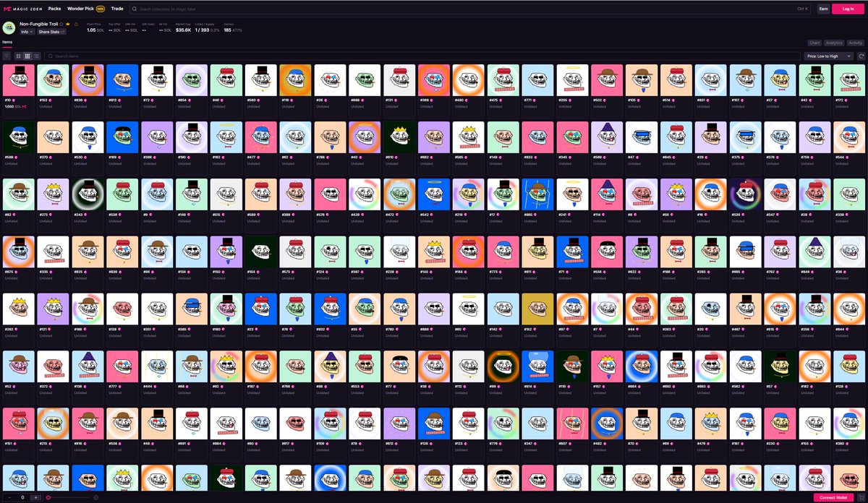Image resolution: width=868 pixels, height=503 pixels.
Task: Open troll thumbnail #813 with blue background
Action: (122, 80)
